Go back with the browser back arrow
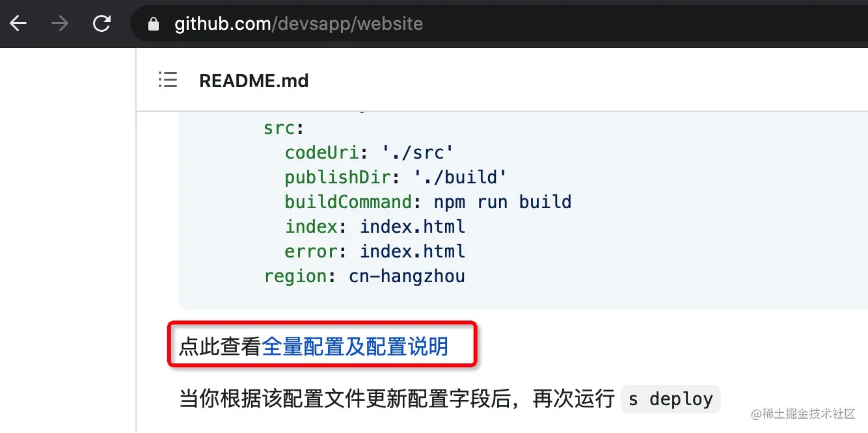This screenshot has height=433, width=868. [18, 24]
